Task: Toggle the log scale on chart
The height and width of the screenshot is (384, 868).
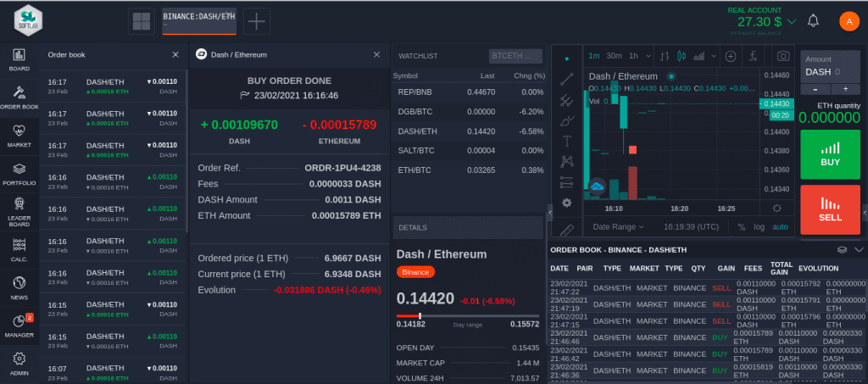Action: (x=759, y=227)
